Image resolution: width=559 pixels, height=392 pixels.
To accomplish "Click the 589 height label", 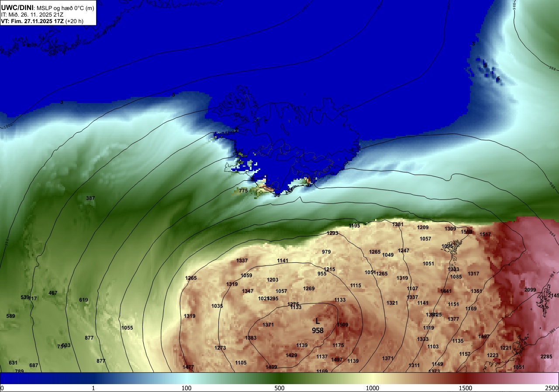I will (x=10, y=316).
